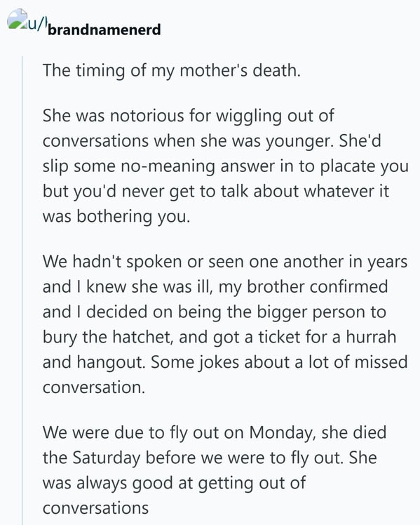The image size is (420, 525).
Task: Click the line "The timing of my mother's death."
Action: (172, 71)
